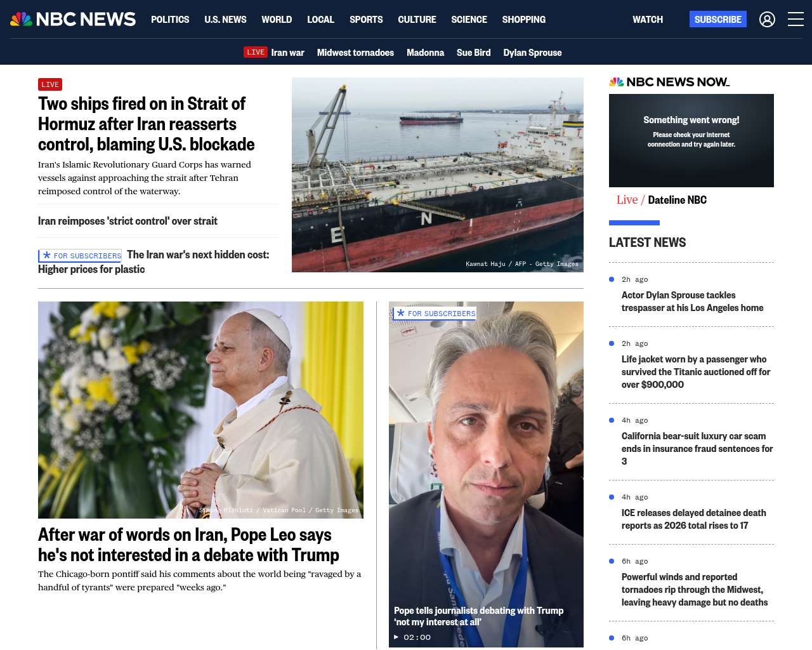Screen dimensions: 812x650
Task: Click the red LIVE badge above Hormuz headline
Action: 50,84
